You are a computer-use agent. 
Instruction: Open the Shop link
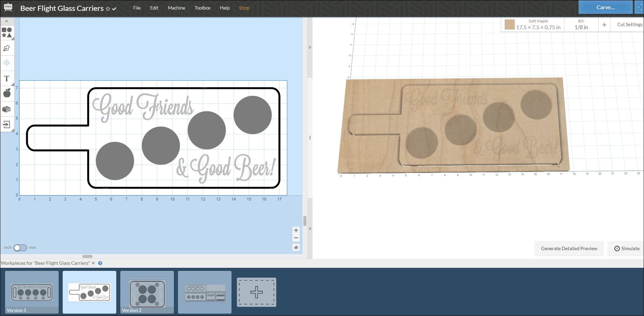(244, 8)
